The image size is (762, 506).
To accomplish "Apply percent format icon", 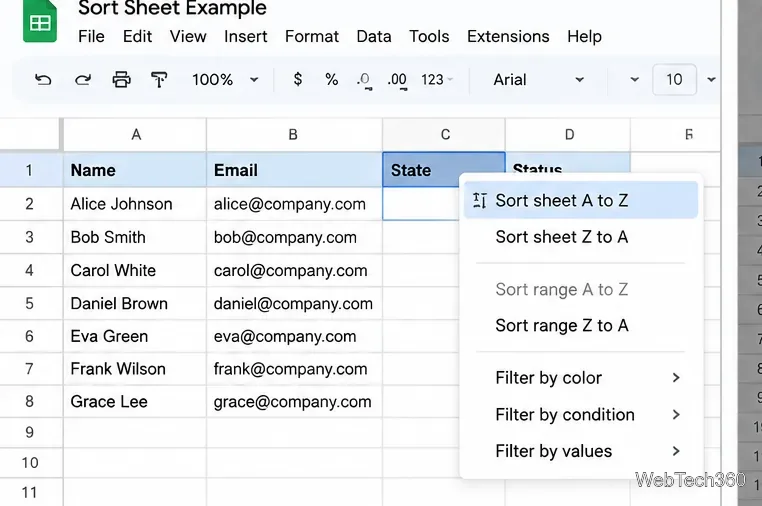I will tap(331, 79).
